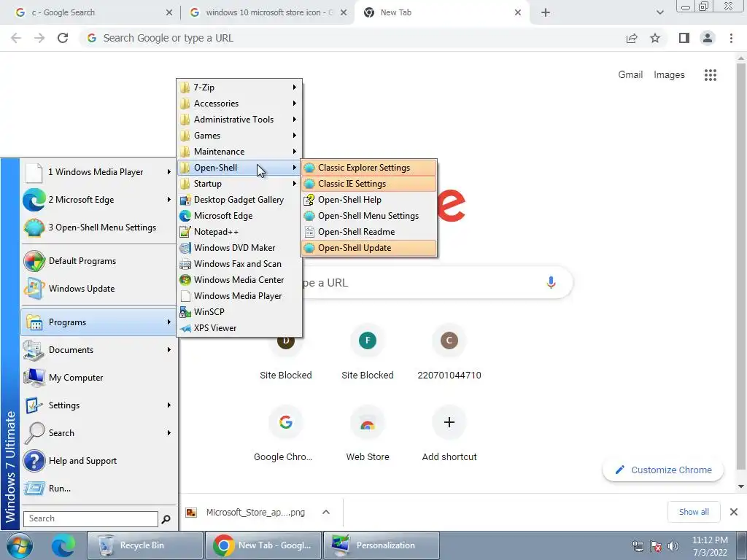Screen dimensions: 747x560
Task: Open Classic Explorer Settings shell icon
Action: click(309, 168)
